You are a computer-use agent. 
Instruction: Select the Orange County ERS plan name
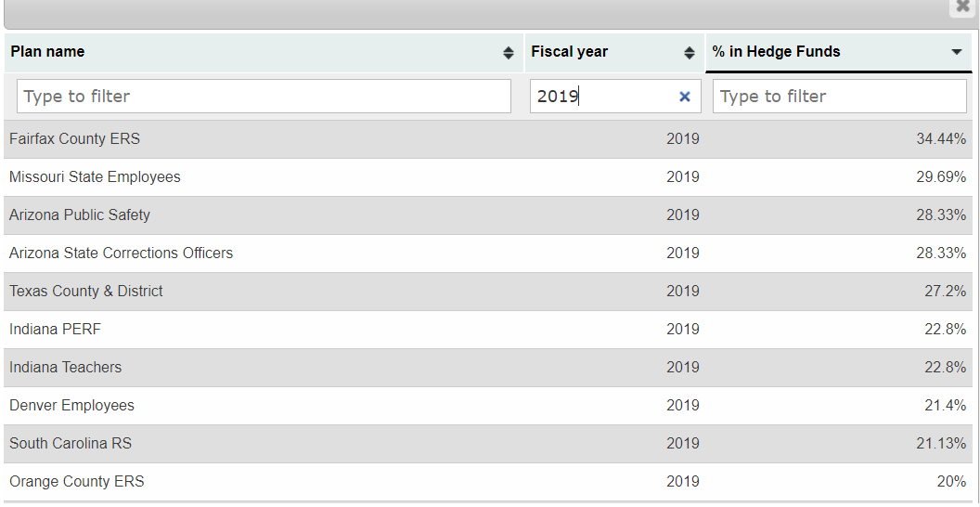77,482
